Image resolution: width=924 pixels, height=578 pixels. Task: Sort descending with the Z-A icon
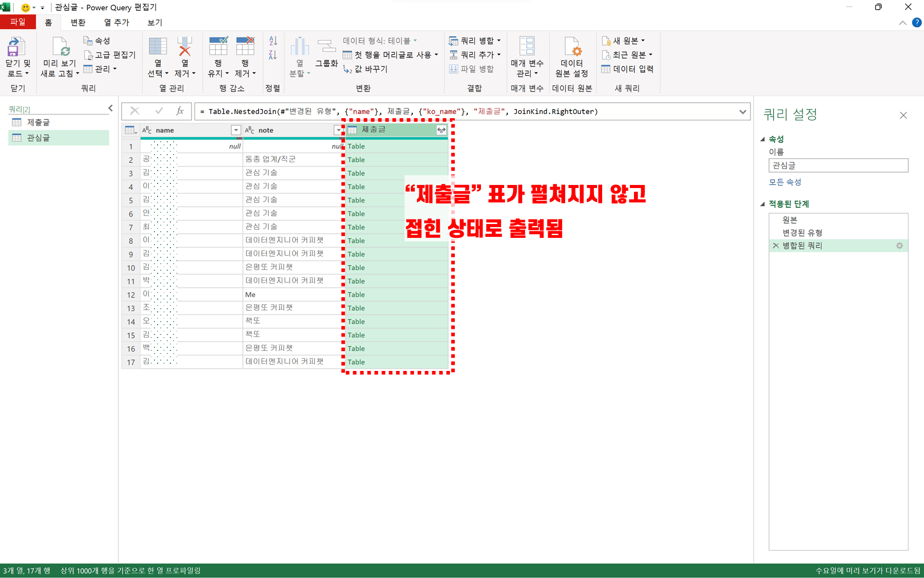tap(273, 54)
